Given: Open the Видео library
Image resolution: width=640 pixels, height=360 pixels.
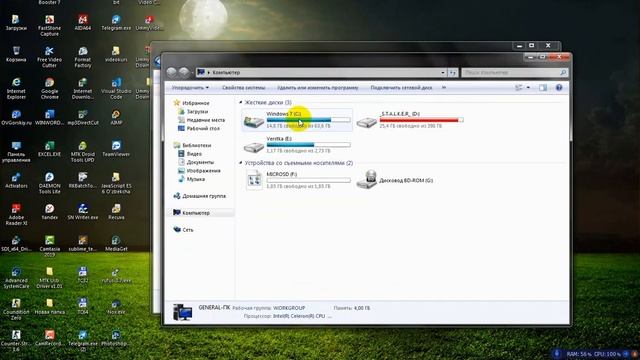Looking at the screenshot, I should coord(194,154).
